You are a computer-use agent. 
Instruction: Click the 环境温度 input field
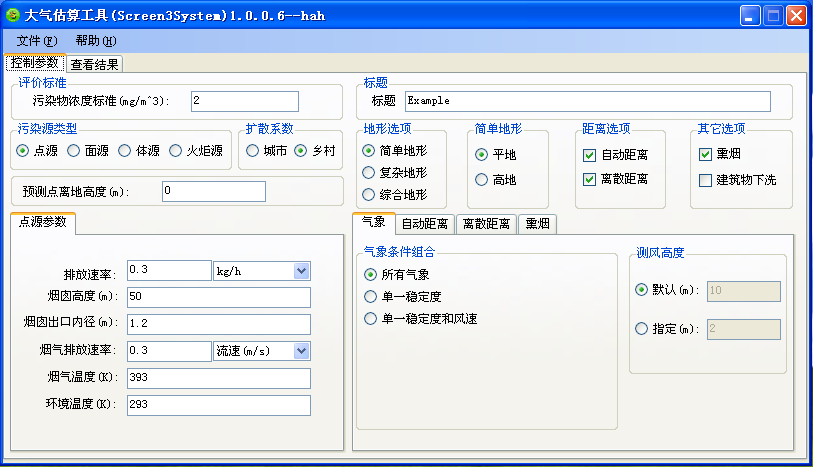tap(219, 405)
